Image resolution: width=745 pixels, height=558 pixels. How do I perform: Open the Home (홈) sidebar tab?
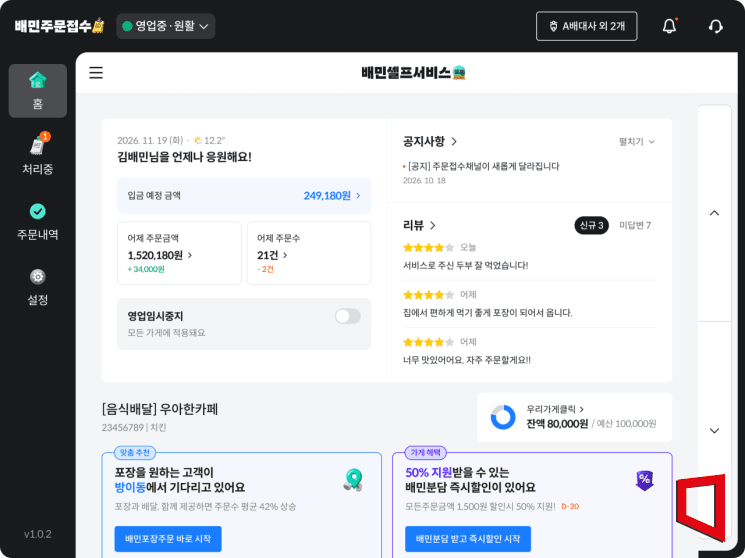tap(38, 91)
